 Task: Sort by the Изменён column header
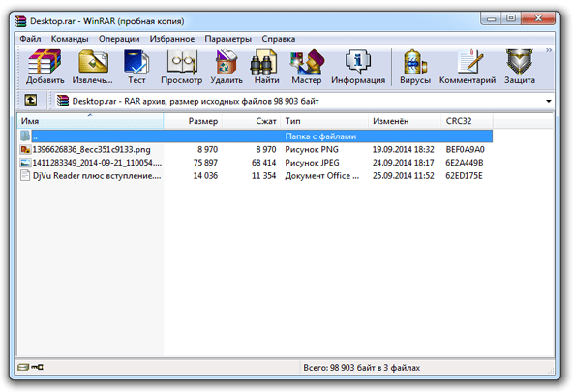click(x=405, y=121)
